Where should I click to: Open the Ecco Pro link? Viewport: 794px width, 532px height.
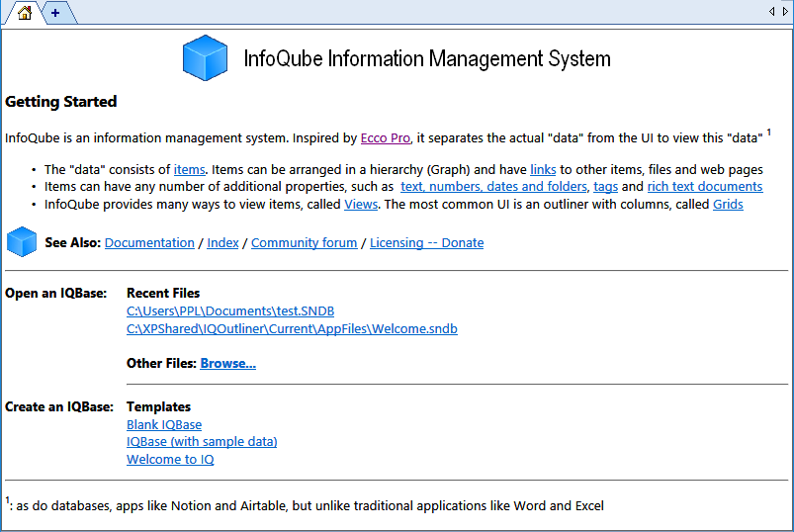click(386, 138)
